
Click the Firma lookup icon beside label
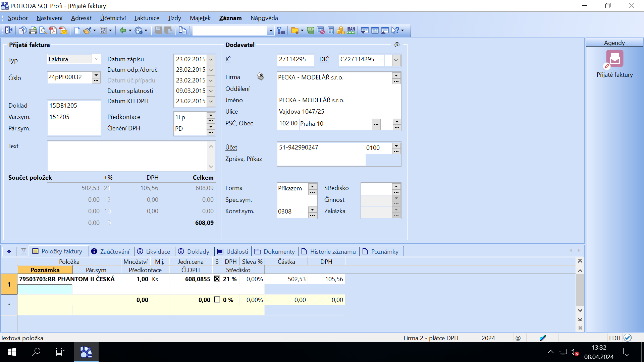click(261, 77)
